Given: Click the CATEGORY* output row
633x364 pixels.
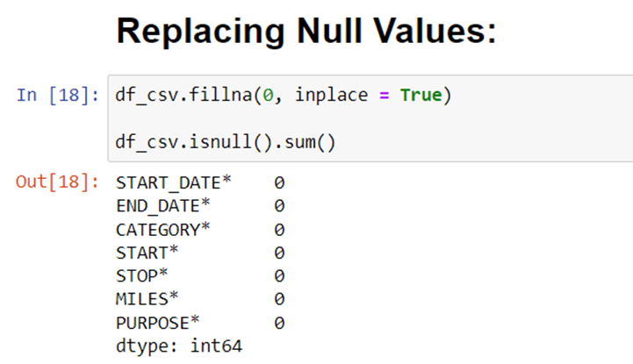Looking at the screenshot, I should (200, 230).
